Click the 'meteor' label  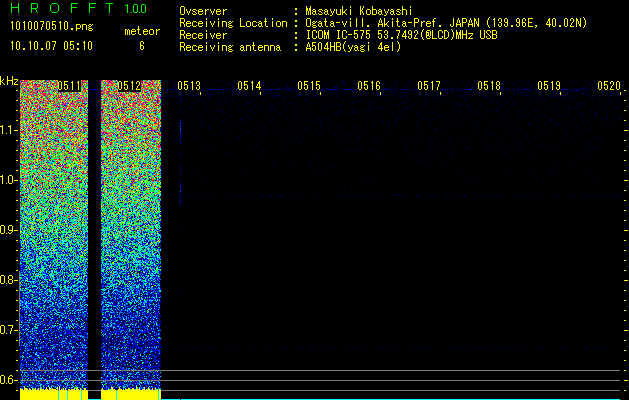pyautogui.click(x=142, y=31)
